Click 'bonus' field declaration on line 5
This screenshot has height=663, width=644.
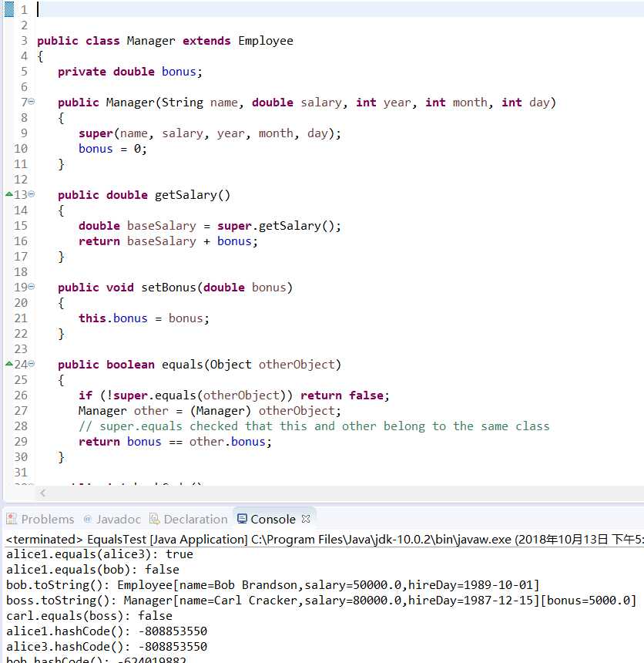[179, 72]
